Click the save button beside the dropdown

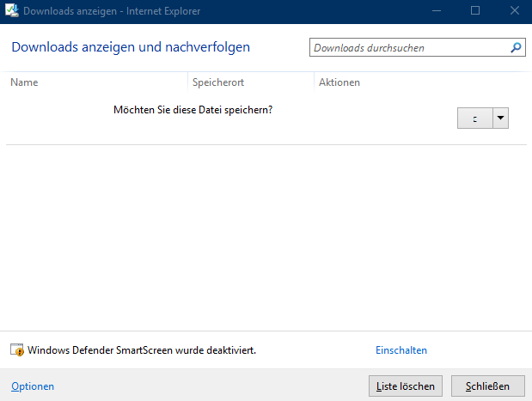click(x=474, y=118)
